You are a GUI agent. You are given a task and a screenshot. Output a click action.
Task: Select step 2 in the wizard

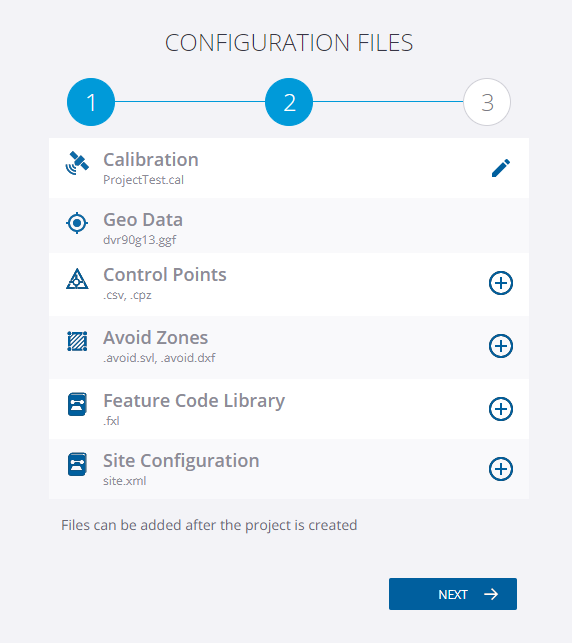(289, 102)
